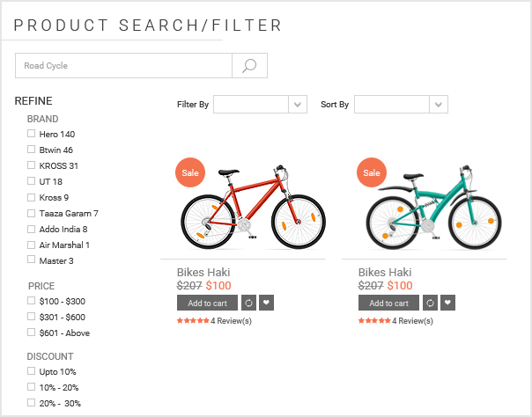Check the Hero 140 brand checkbox
Image resolution: width=532 pixels, height=417 pixels.
[x=32, y=134]
